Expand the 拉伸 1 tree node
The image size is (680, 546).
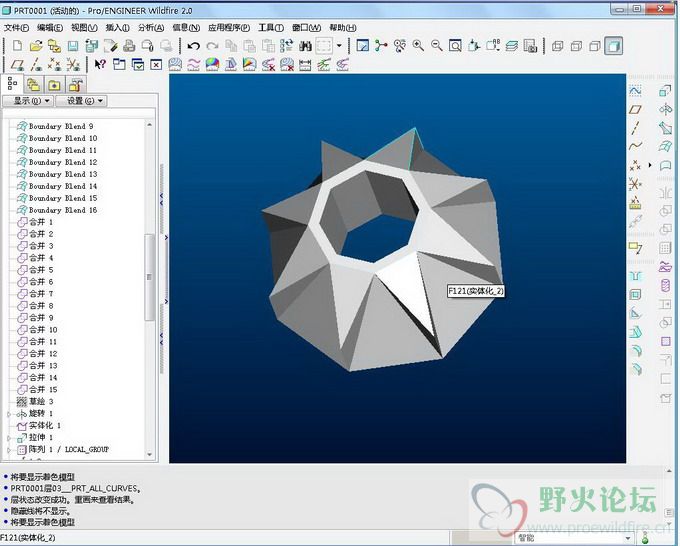click(9, 438)
